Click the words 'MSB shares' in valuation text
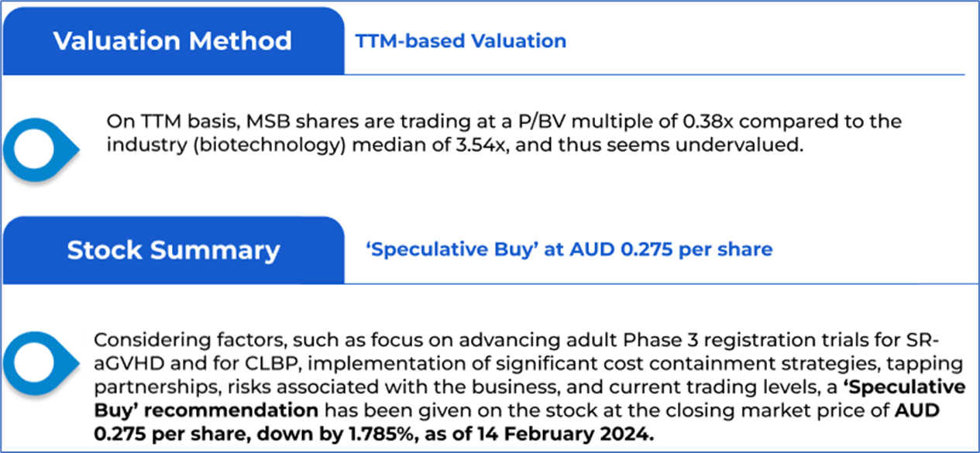The width and height of the screenshot is (980, 453). [229, 122]
